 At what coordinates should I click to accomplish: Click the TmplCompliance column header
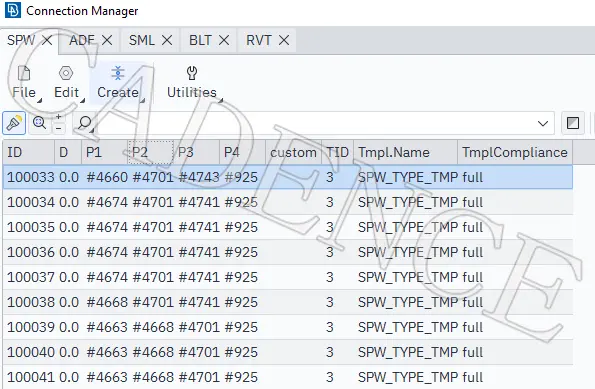coord(515,152)
